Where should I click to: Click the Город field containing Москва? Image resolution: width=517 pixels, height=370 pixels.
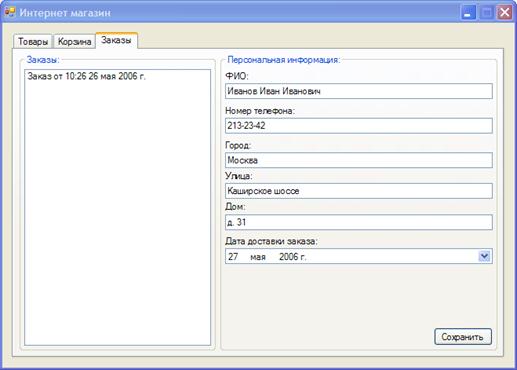[x=359, y=160]
